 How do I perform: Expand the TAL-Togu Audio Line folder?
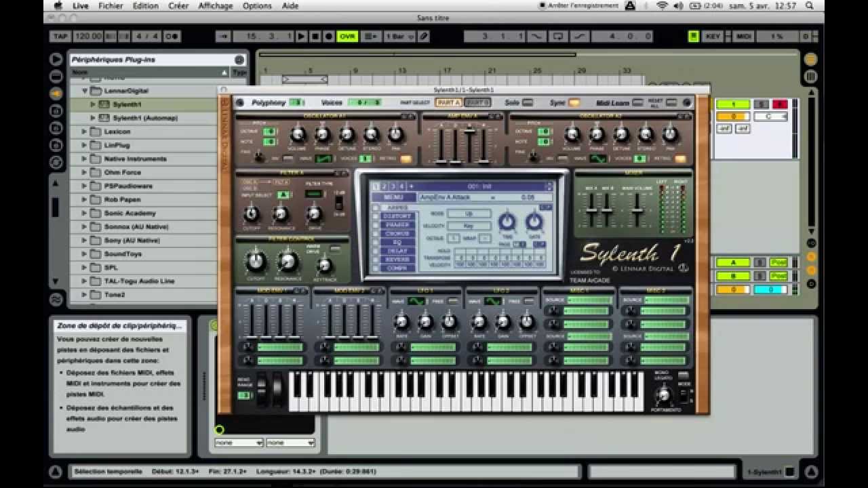coord(85,281)
